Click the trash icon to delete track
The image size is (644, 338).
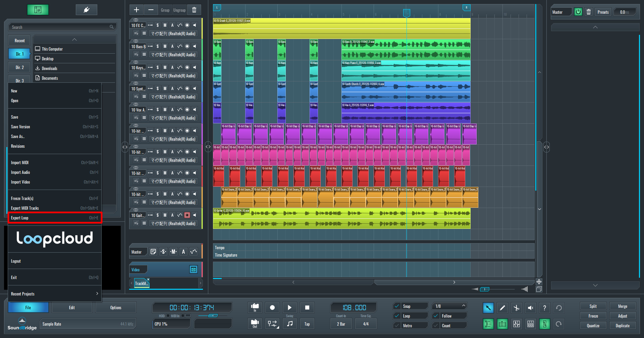[x=194, y=10]
